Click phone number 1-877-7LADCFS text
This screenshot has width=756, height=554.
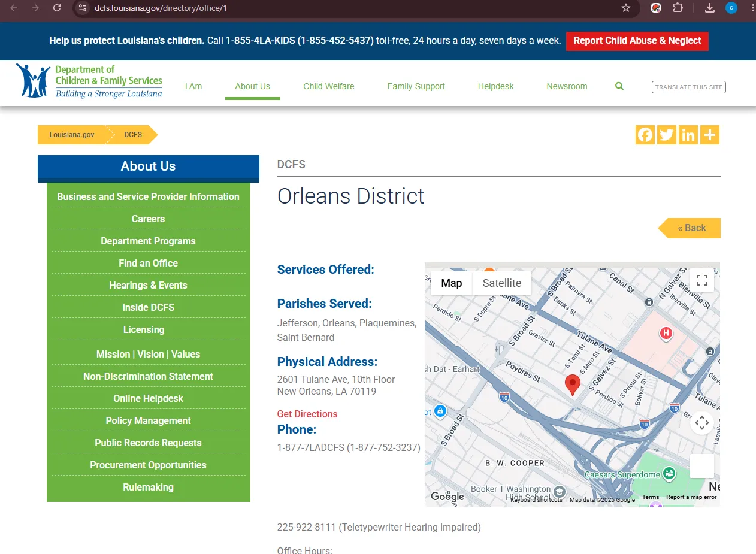(349, 447)
